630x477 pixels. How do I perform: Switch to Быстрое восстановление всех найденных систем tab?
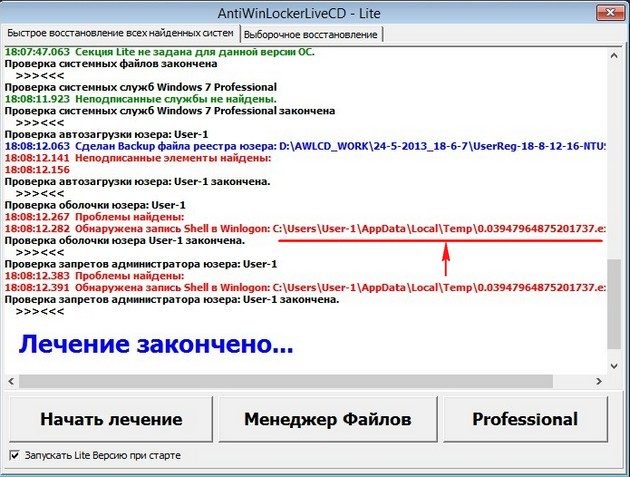coord(120,33)
